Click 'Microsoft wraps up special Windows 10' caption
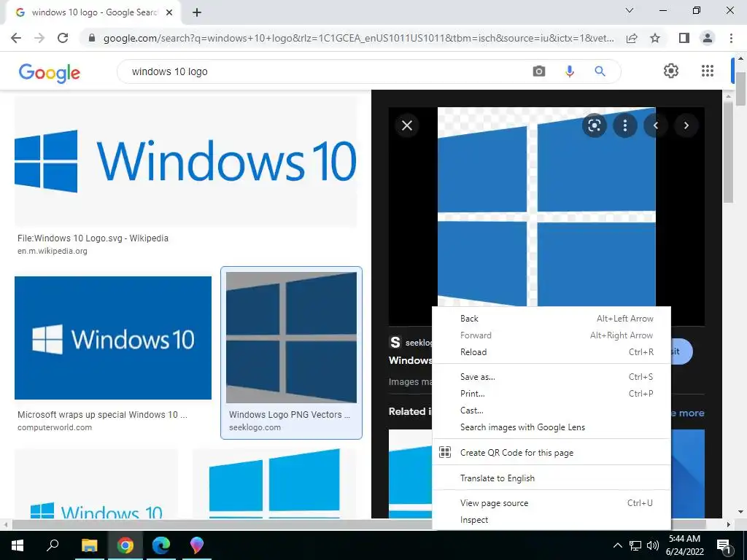 102,414
